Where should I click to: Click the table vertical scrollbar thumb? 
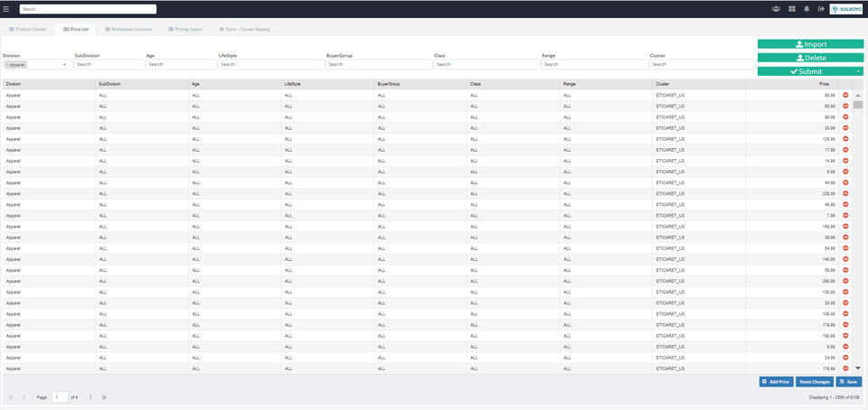coord(858,105)
